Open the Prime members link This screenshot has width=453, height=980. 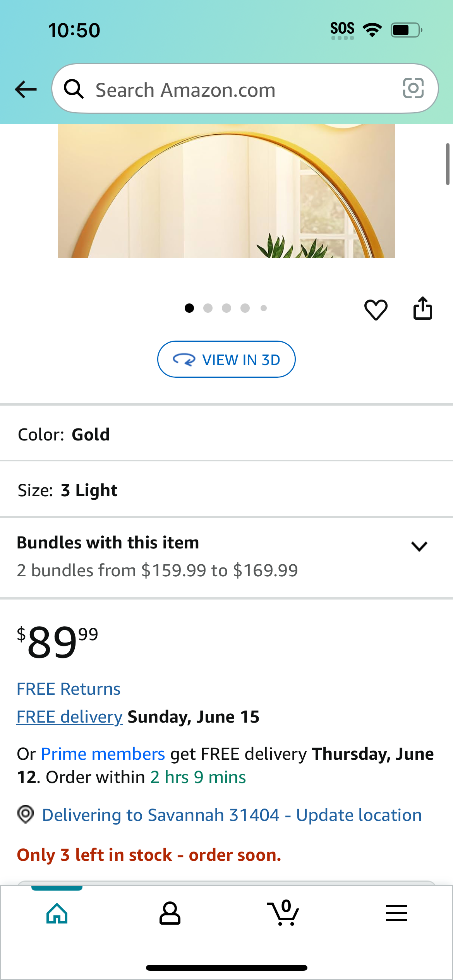(x=103, y=754)
